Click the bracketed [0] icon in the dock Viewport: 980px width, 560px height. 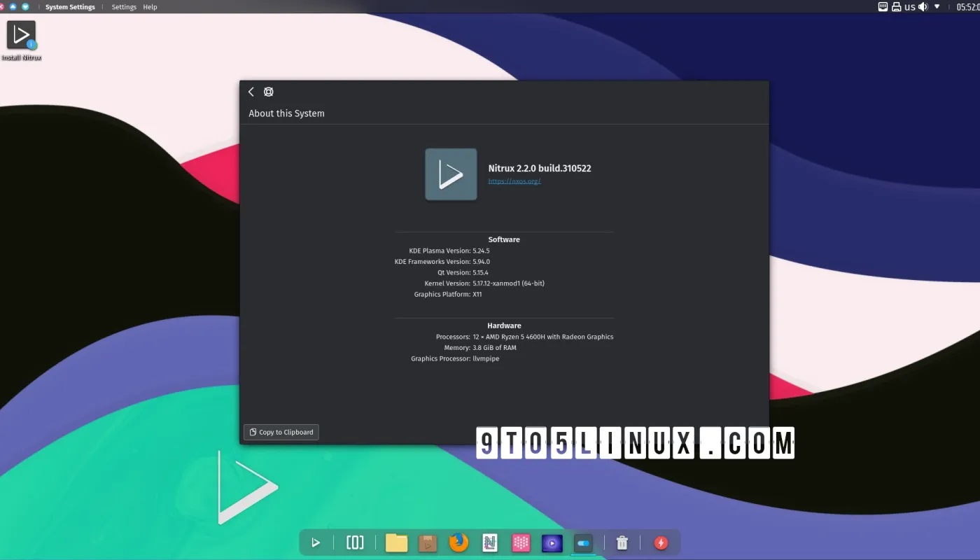point(355,542)
